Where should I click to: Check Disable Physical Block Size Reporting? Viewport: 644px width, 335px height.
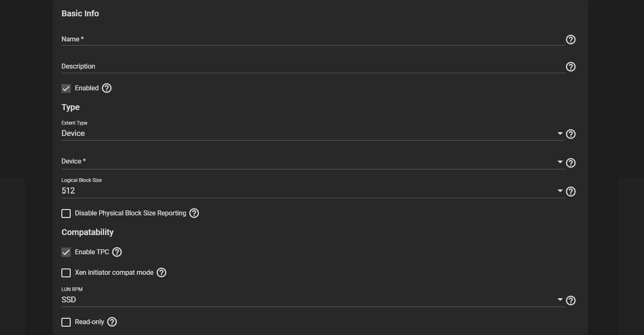point(66,213)
